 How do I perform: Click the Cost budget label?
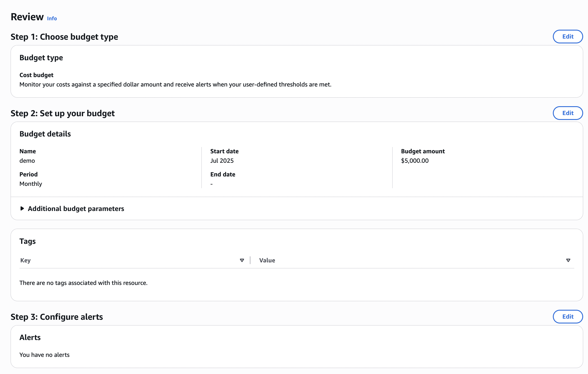click(36, 75)
